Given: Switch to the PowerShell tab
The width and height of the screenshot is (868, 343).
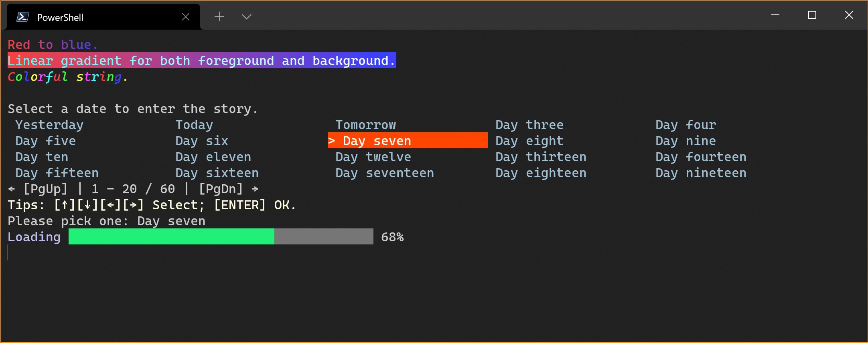Looking at the screenshot, I should (x=60, y=17).
